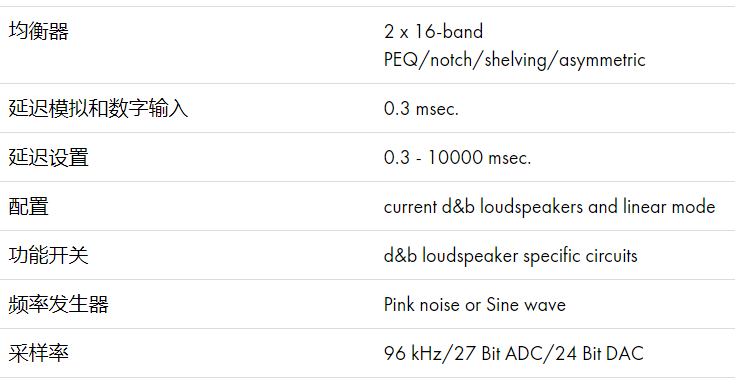Click the 功能开关 row label

(48, 256)
